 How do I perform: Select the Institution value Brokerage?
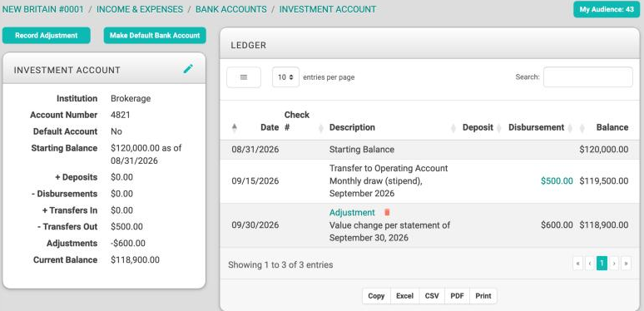[131, 98]
